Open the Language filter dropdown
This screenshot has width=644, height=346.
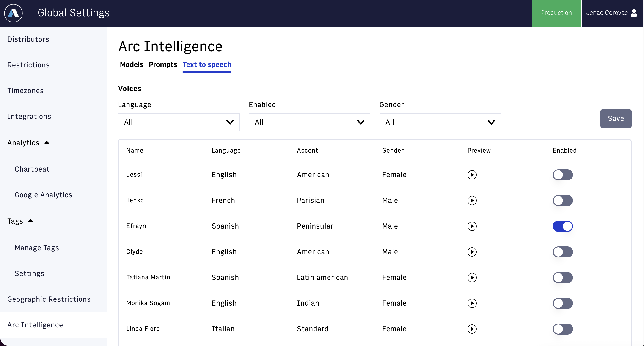click(179, 122)
